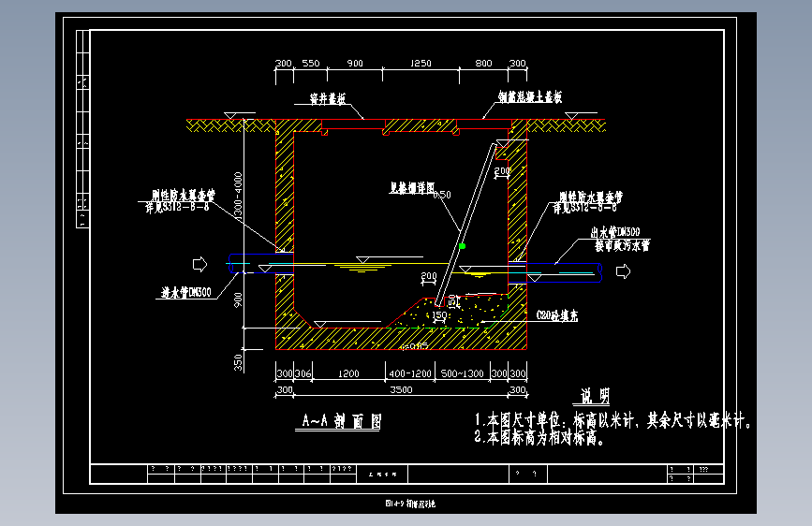Select the '550' top dimension text

[x=311, y=63]
